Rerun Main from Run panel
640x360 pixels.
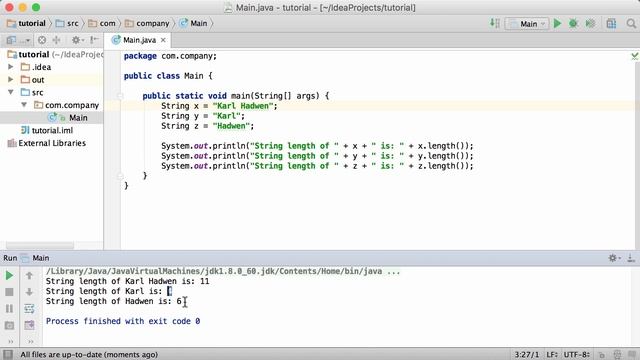point(9,276)
